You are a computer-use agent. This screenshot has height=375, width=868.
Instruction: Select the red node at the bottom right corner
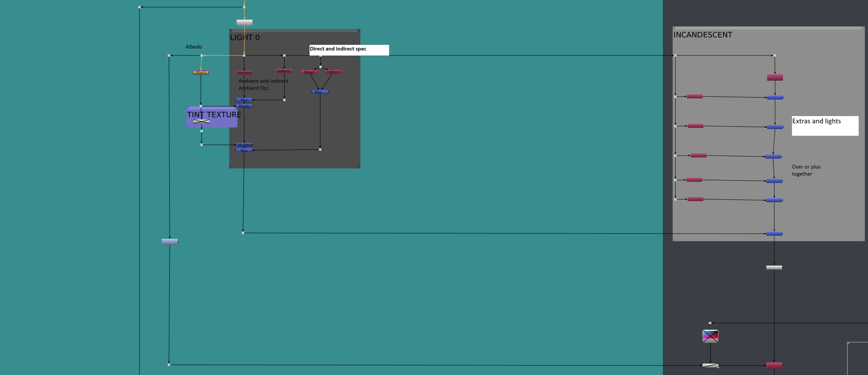[774, 366]
